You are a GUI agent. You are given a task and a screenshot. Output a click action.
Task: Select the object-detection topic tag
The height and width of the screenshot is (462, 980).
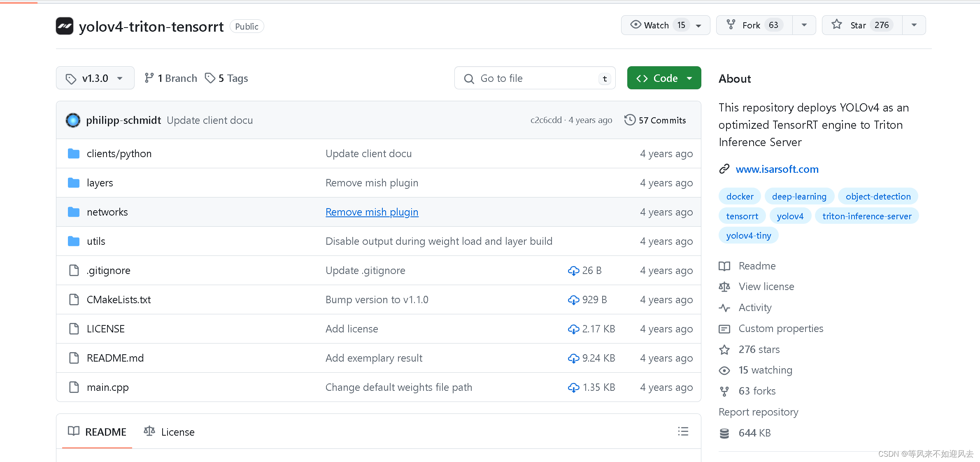(x=878, y=196)
